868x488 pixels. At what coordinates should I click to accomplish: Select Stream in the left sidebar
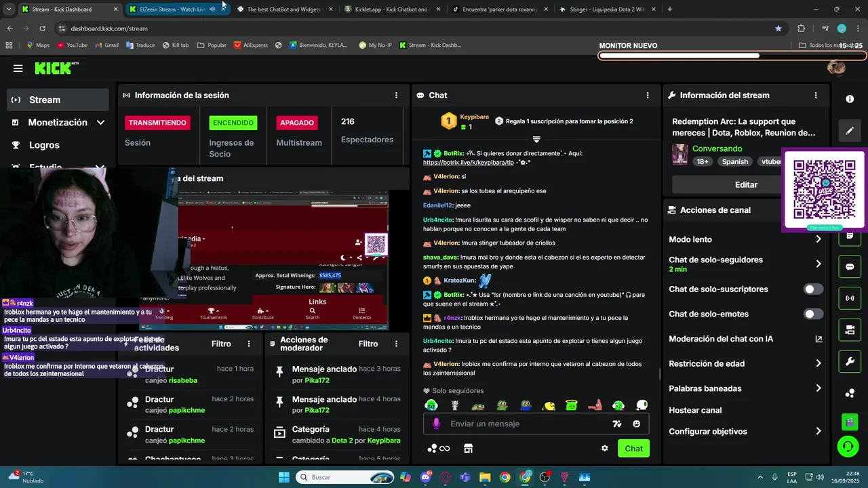[58, 100]
